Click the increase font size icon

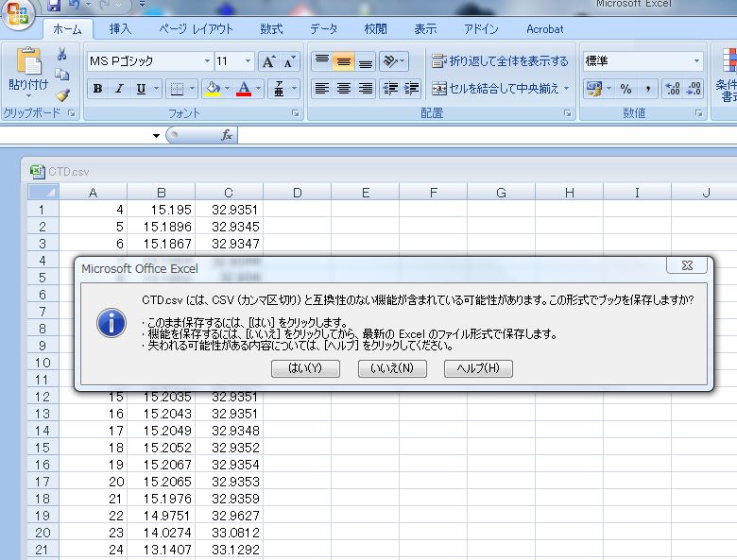[268, 61]
